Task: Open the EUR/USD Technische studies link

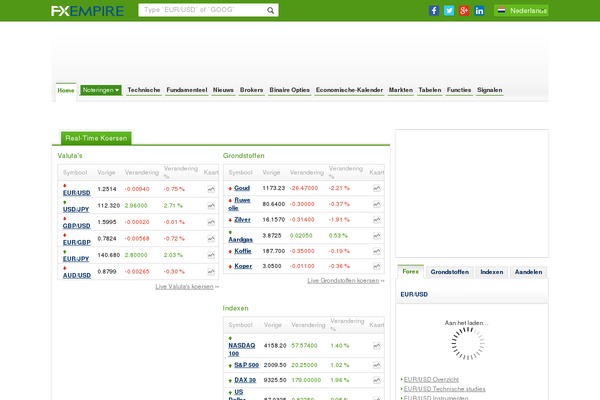Action: (x=444, y=389)
